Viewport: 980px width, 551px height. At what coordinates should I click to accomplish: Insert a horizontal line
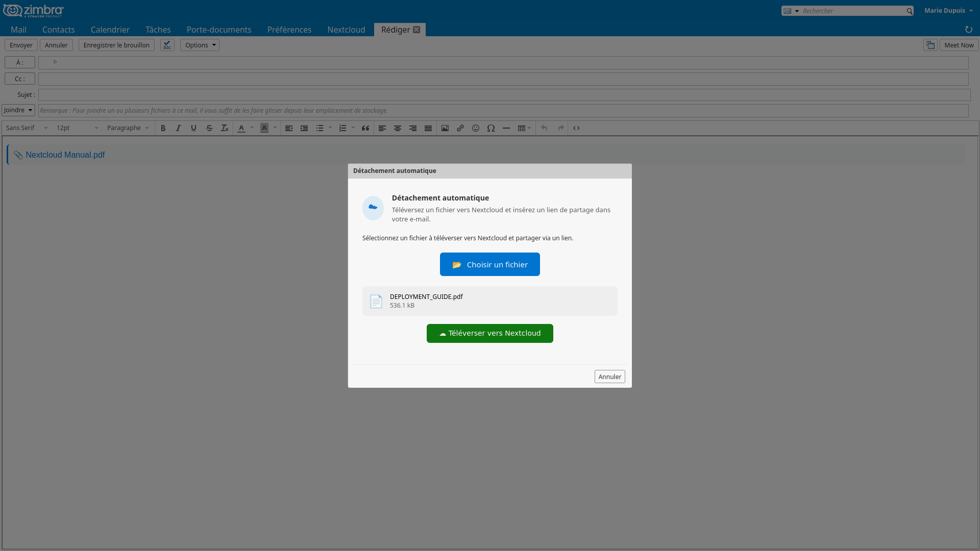click(x=506, y=128)
